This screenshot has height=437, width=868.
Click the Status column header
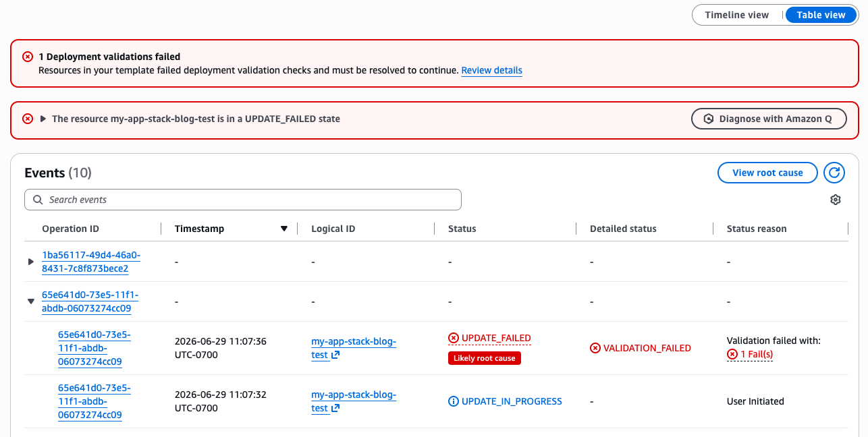click(x=462, y=229)
